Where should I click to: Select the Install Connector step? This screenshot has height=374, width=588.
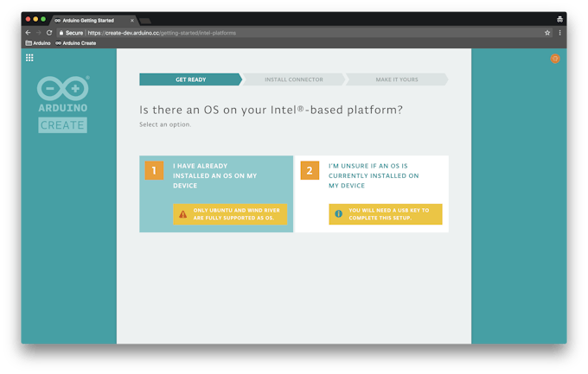pyautogui.click(x=294, y=79)
